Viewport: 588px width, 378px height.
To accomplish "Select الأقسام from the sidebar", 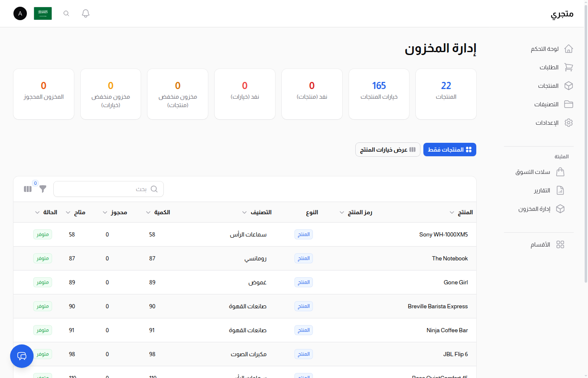I will click(x=560, y=244).
